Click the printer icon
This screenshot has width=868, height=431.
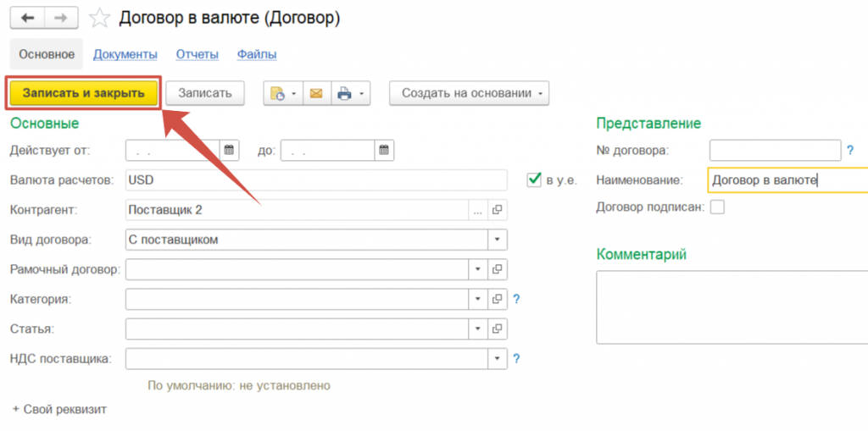344,93
